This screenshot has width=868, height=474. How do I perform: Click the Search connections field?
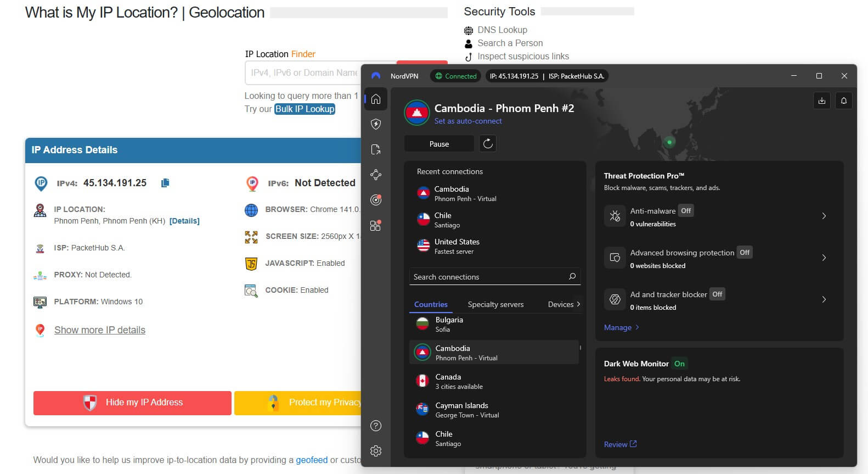494,276
